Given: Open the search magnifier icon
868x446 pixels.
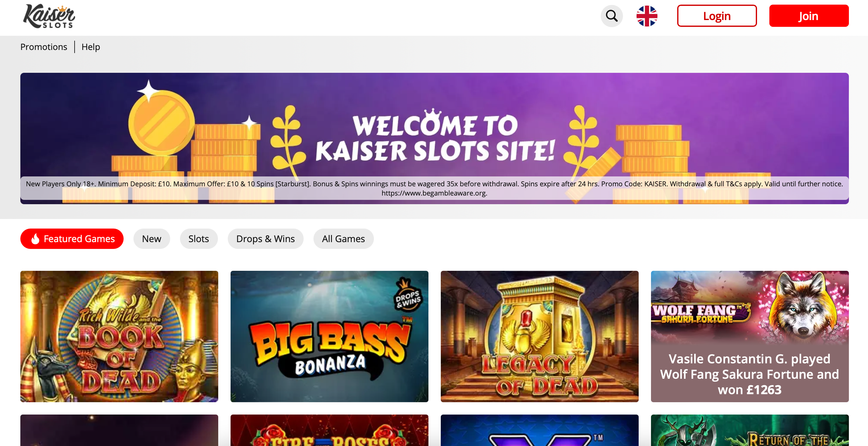Looking at the screenshot, I should click(612, 16).
